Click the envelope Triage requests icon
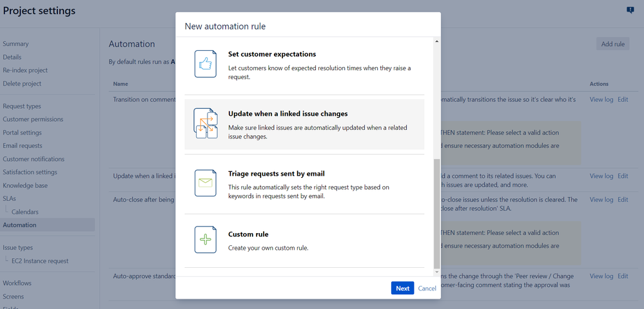644x309 pixels. [206, 183]
